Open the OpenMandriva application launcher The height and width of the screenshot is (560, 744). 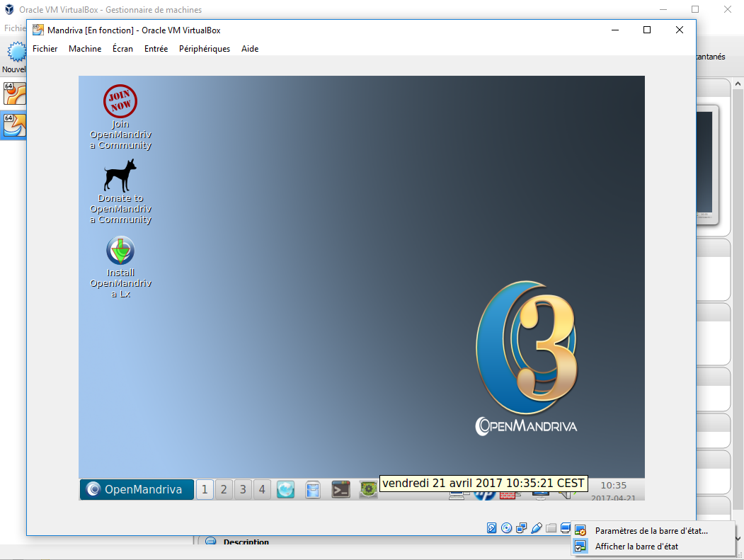point(136,488)
